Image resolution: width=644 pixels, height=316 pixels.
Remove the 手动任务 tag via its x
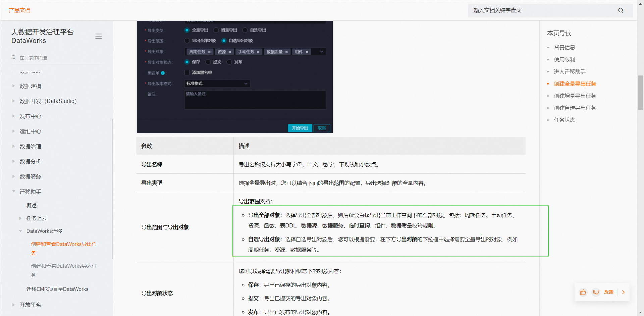(x=258, y=52)
